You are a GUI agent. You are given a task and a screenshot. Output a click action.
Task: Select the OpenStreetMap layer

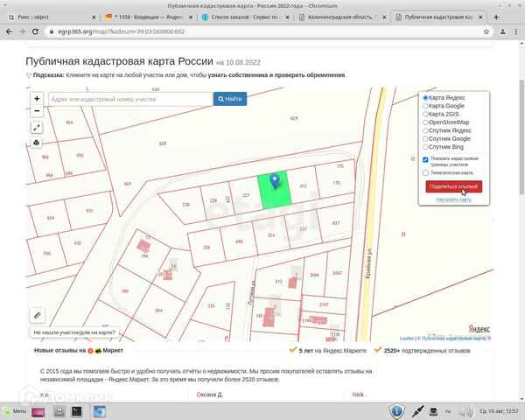pos(446,122)
